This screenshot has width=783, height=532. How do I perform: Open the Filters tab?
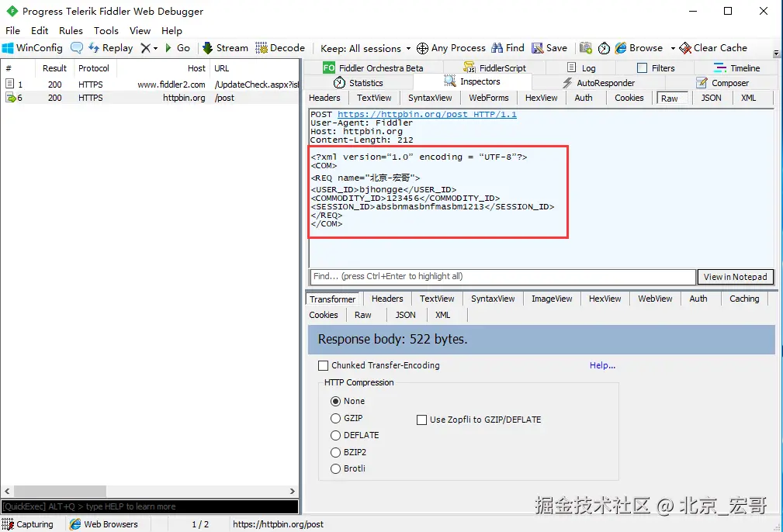(x=656, y=68)
